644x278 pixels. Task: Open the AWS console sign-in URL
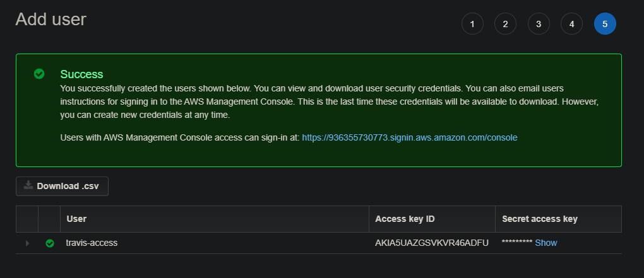click(x=410, y=137)
